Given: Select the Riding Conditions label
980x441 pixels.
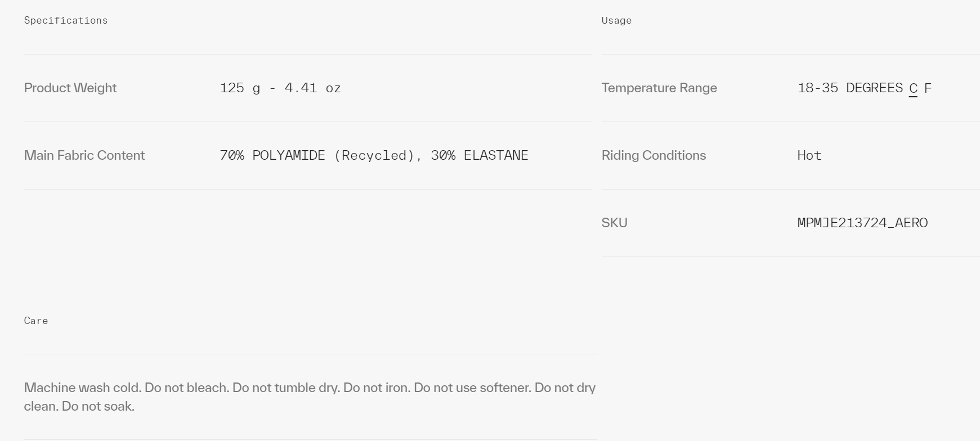Looking at the screenshot, I should 654,155.
